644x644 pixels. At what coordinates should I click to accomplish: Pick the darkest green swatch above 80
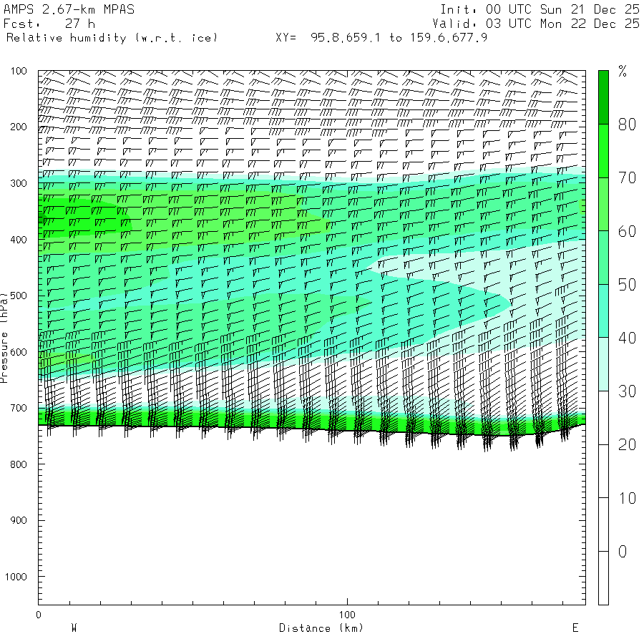603,97
